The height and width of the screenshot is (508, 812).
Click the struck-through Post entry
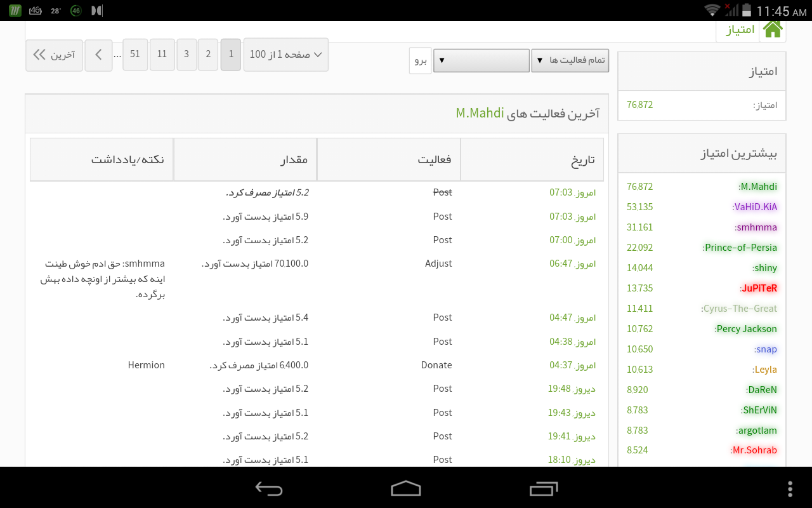442,192
